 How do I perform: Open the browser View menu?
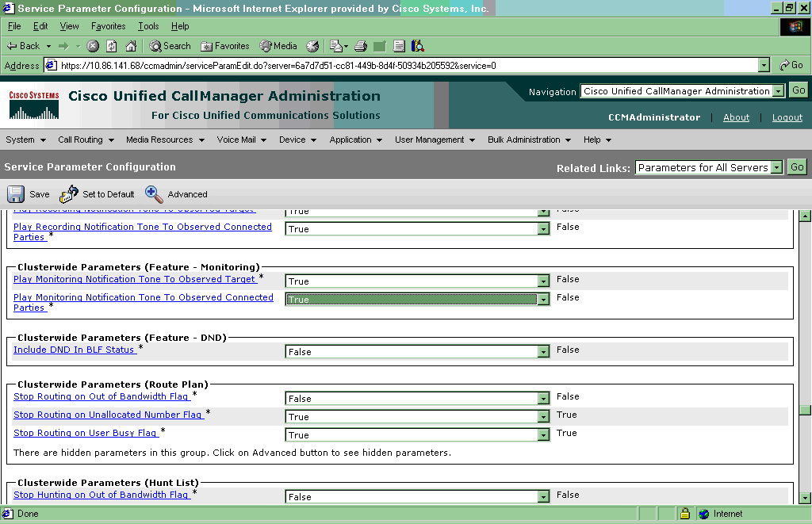[x=70, y=26]
